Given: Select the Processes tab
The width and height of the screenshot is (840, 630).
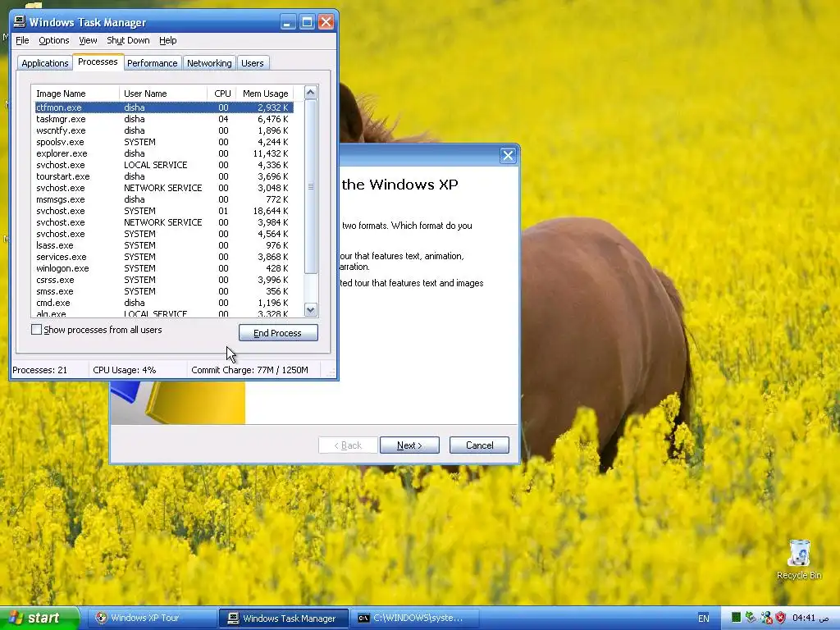Looking at the screenshot, I should tap(98, 62).
